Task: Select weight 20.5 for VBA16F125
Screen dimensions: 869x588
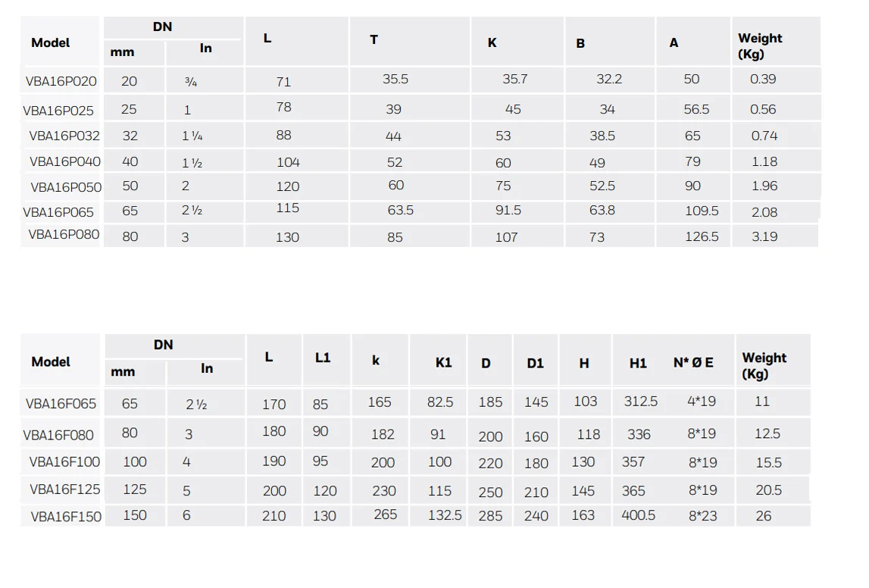Action: click(x=769, y=490)
